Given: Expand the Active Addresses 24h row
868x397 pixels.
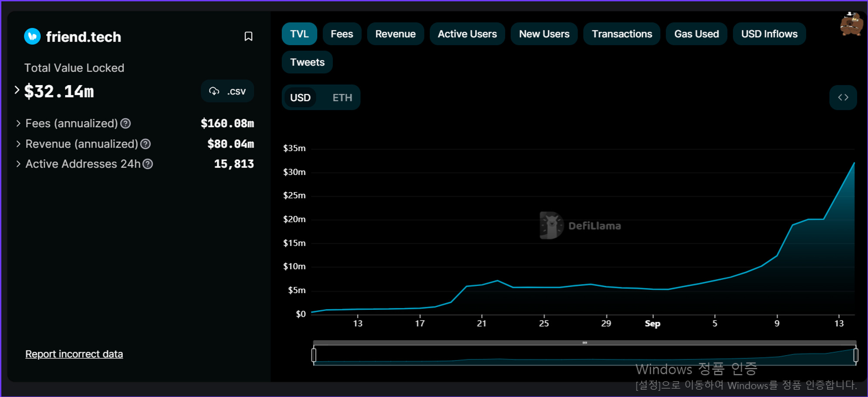Looking at the screenshot, I should pos(18,164).
